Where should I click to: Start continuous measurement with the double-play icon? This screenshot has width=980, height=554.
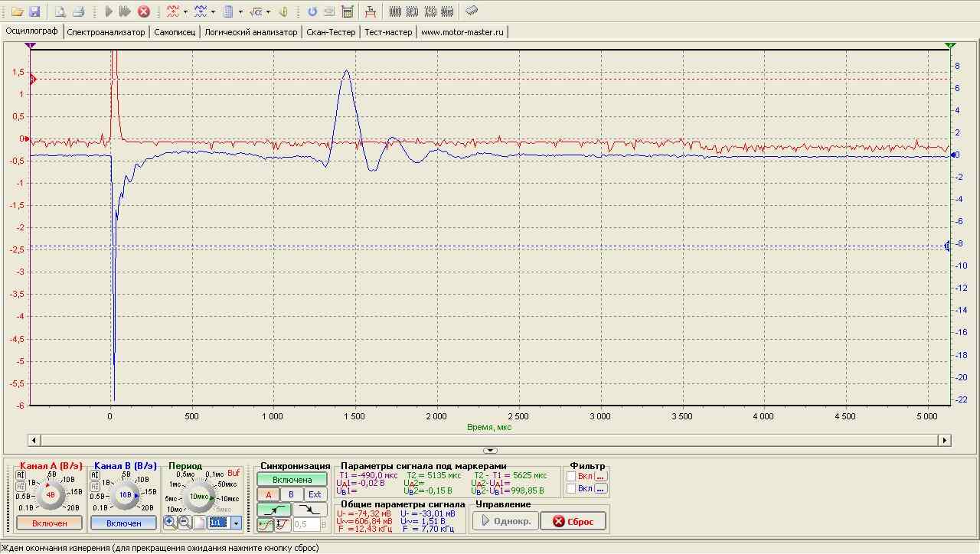(125, 11)
